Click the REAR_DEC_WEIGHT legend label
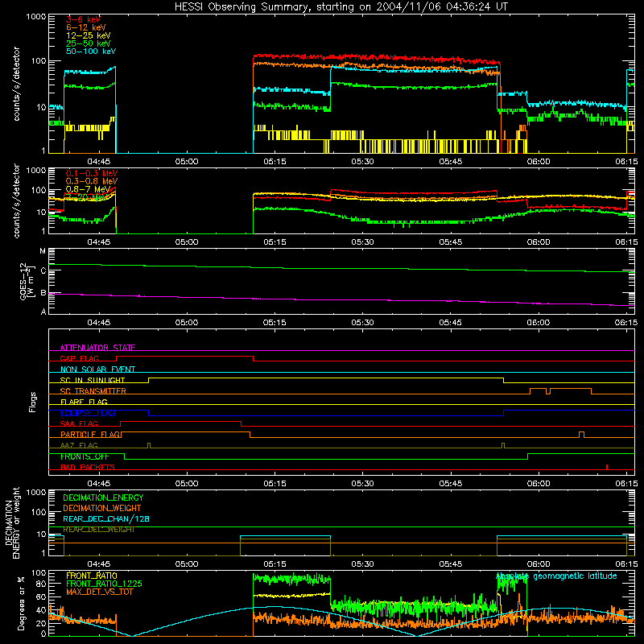The height and width of the screenshot is (644, 644). pyautogui.click(x=99, y=530)
